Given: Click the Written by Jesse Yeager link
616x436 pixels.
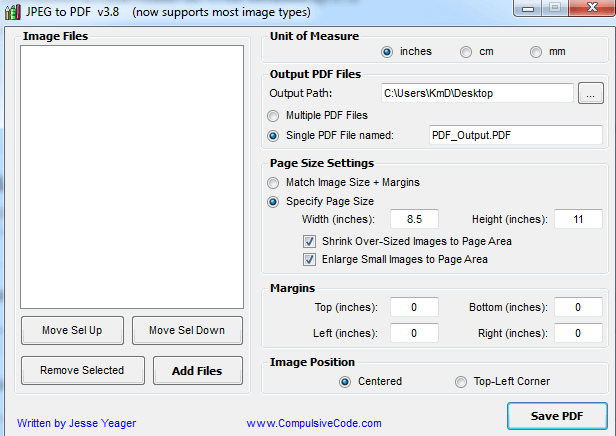Looking at the screenshot, I should (x=76, y=423).
